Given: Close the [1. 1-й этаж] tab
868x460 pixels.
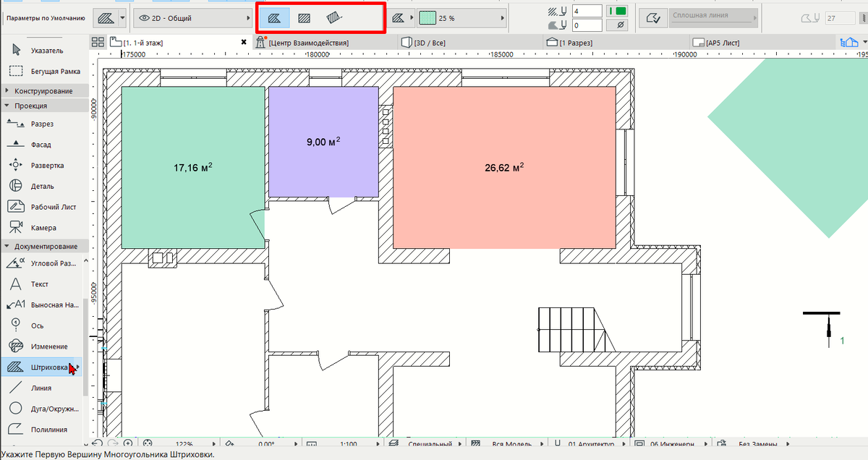Looking at the screenshot, I should 244,43.
